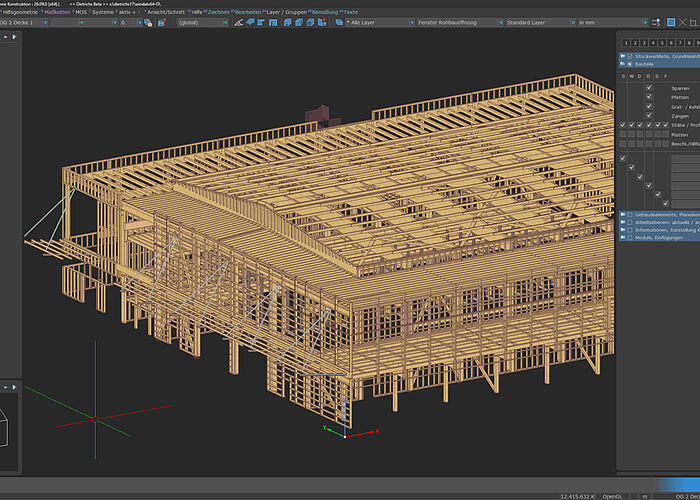
Task: Click the stacked layers icon before Alle Layer
Action: click(x=339, y=22)
